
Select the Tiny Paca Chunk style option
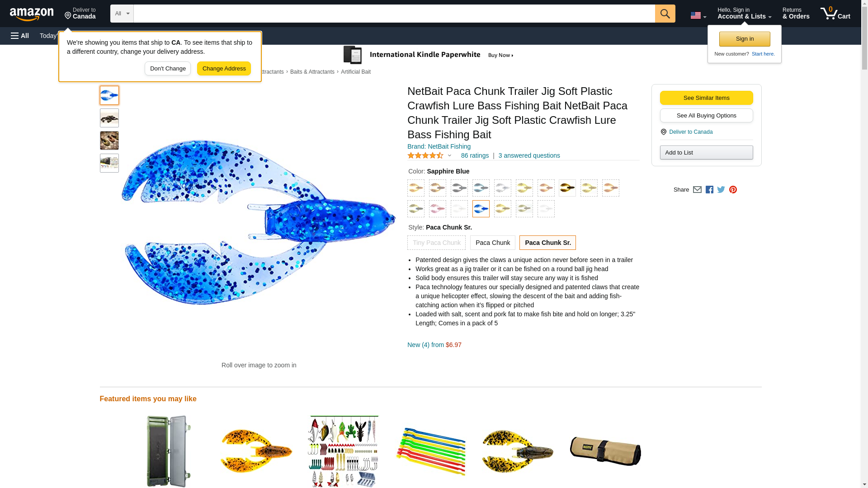[436, 243]
